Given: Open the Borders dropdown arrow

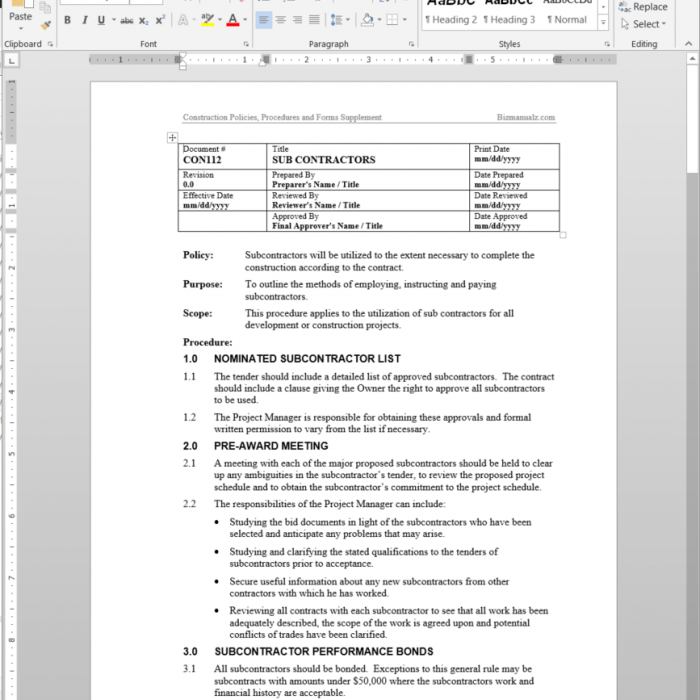Looking at the screenshot, I should [x=404, y=20].
